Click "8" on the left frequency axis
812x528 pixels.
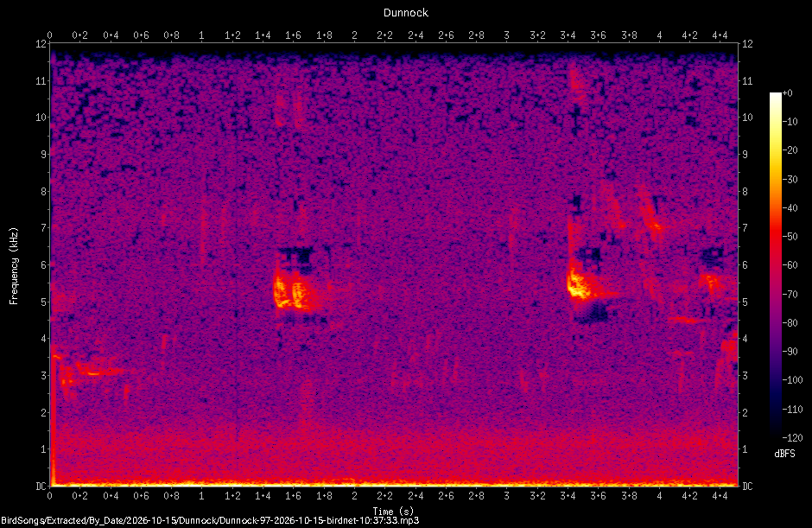tap(44, 191)
